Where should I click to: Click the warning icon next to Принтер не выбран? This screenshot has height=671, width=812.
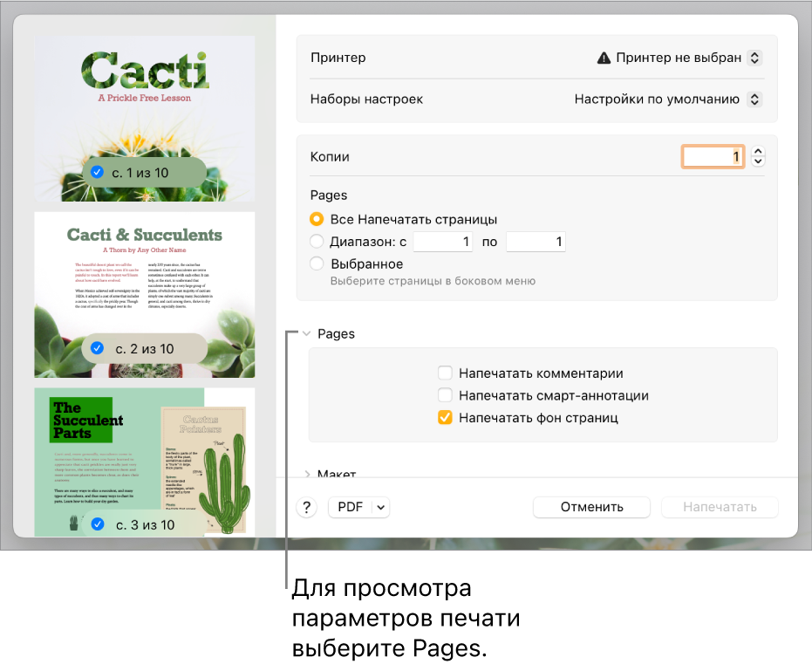604,58
